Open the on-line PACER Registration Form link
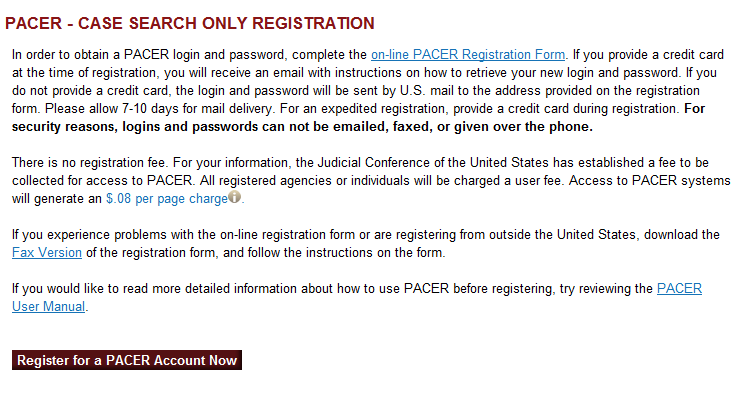This screenshot has height=402, width=740. click(468, 54)
